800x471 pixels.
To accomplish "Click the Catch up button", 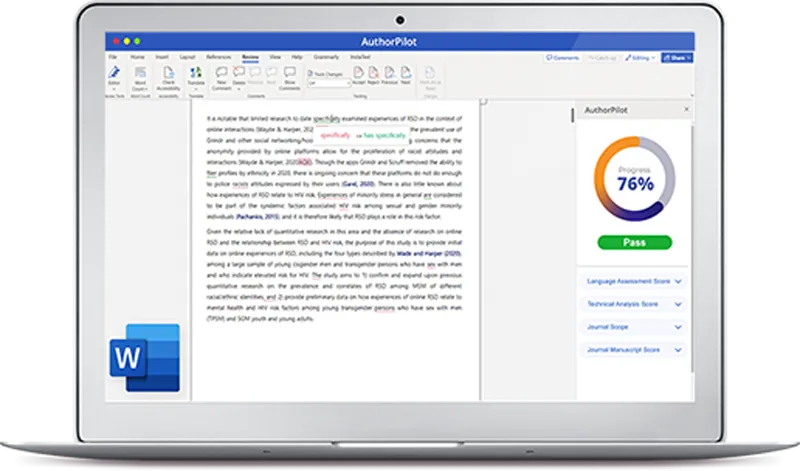I will coord(602,58).
